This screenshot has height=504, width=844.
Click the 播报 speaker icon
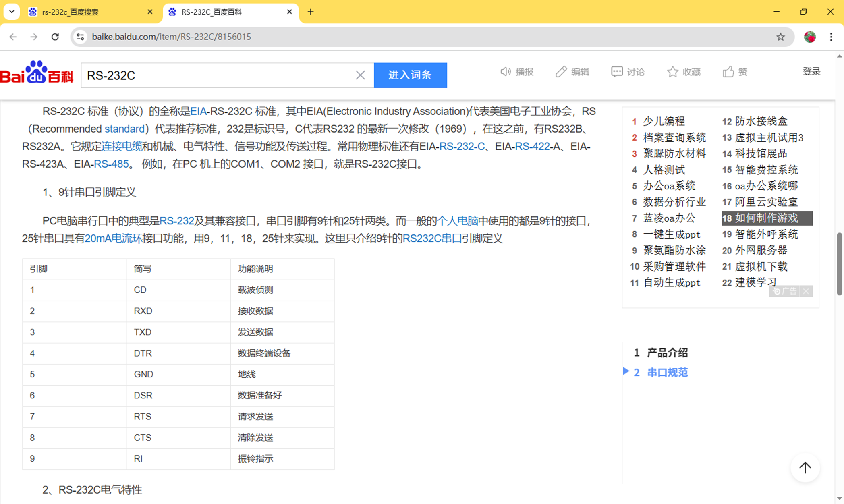click(505, 72)
